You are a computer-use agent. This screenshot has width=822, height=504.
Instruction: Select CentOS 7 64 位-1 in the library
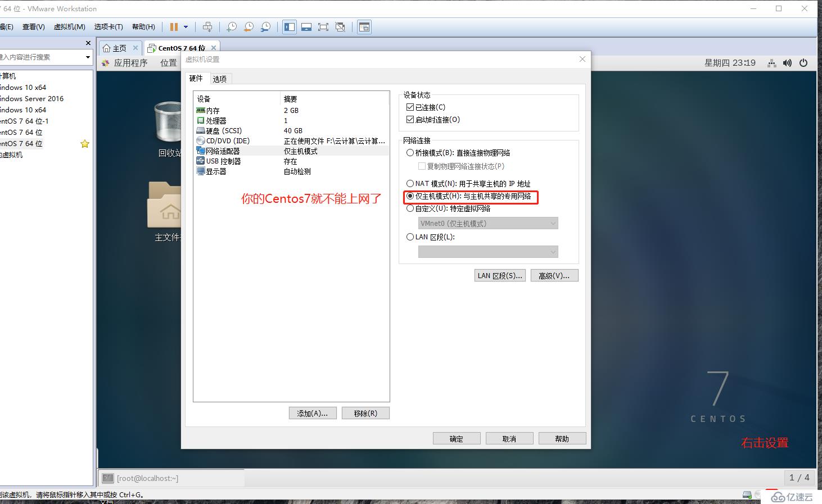[x=25, y=121]
